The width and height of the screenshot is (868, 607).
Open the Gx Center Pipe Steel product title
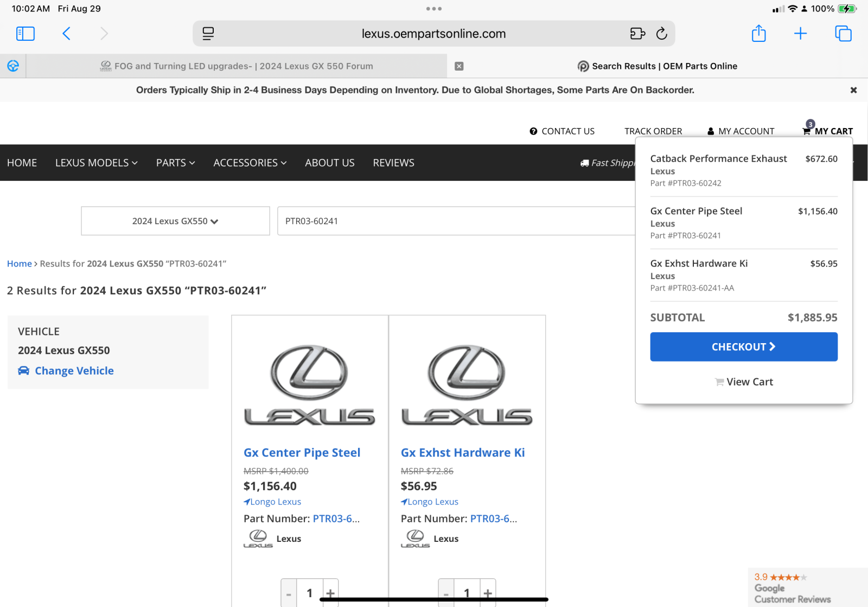302,453
